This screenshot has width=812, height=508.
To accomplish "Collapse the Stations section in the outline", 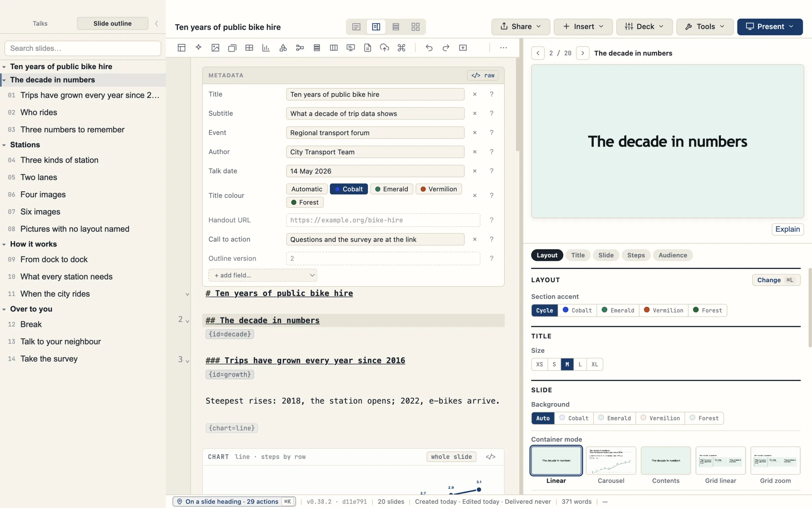I will pos(4,145).
